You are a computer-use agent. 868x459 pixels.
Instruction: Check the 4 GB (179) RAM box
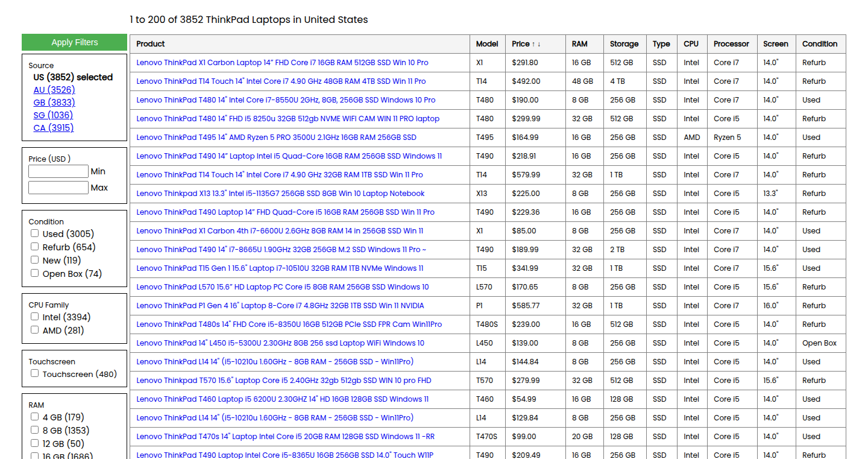coord(35,417)
